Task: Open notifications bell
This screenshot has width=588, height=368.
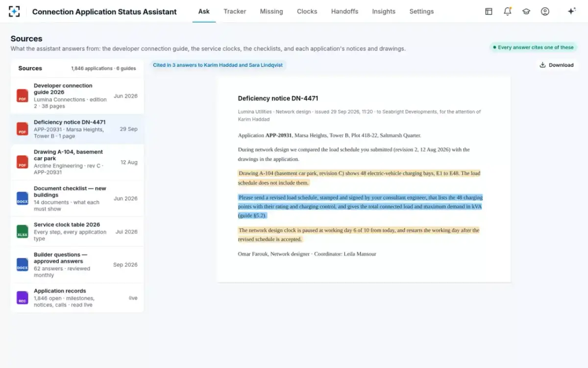Action: [508, 11]
